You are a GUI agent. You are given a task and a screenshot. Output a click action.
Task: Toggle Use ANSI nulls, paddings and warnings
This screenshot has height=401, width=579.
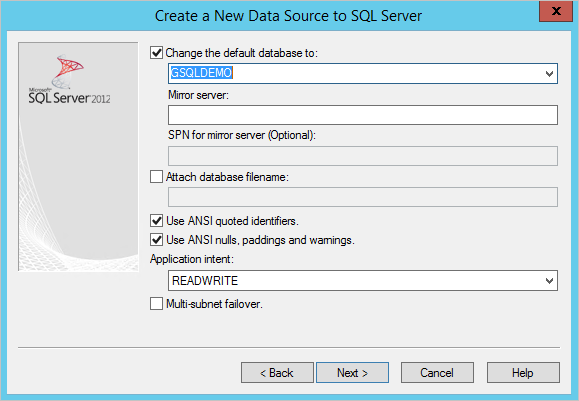pyautogui.click(x=156, y=240)
